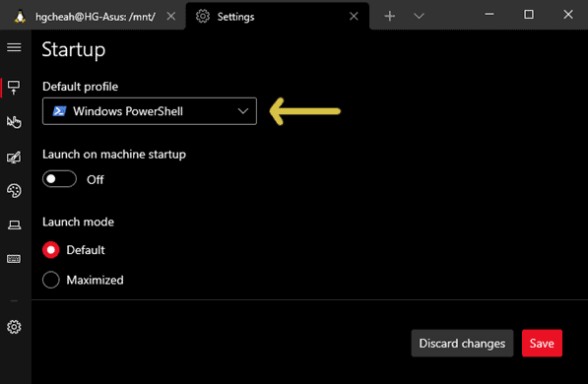Select Default launch mode radio button
The width and height of the screenshot is (588, 384).
tap(51, 250)
